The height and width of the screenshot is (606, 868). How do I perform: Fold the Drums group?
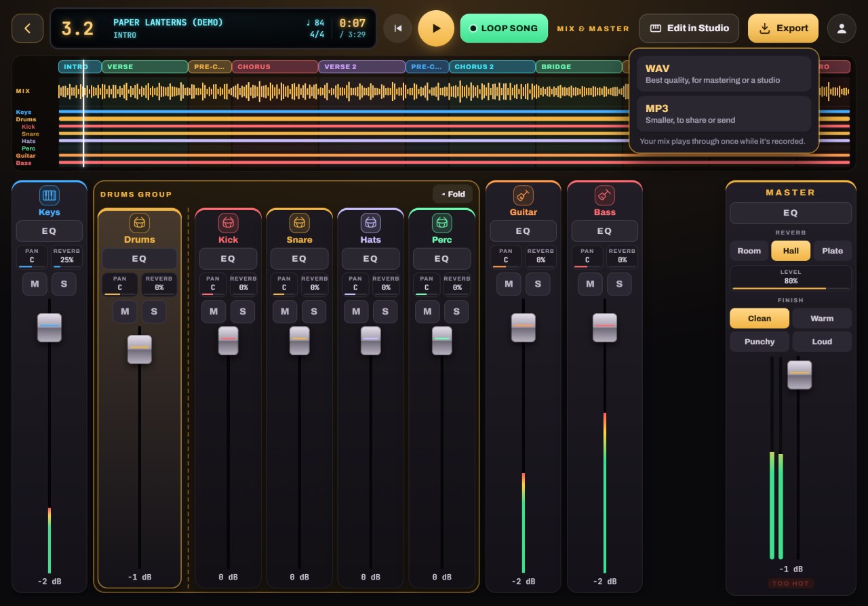click(452, 194)
